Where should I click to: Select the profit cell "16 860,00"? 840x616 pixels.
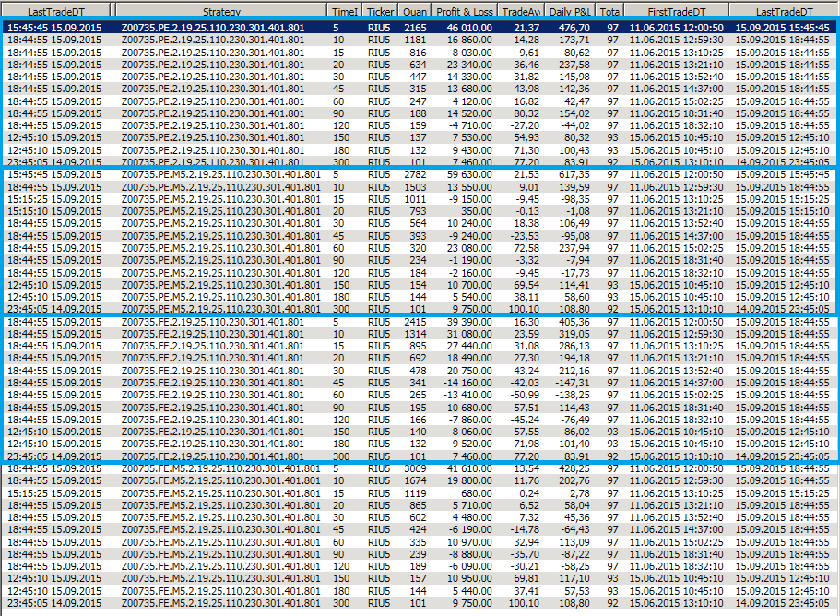(x=469, y=40)
